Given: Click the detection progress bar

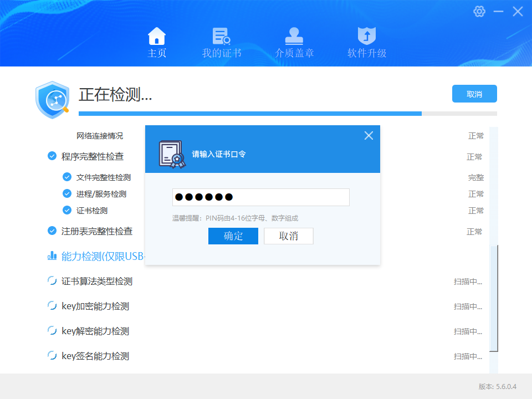Looking at the screenshot, I should coord(288,114).
